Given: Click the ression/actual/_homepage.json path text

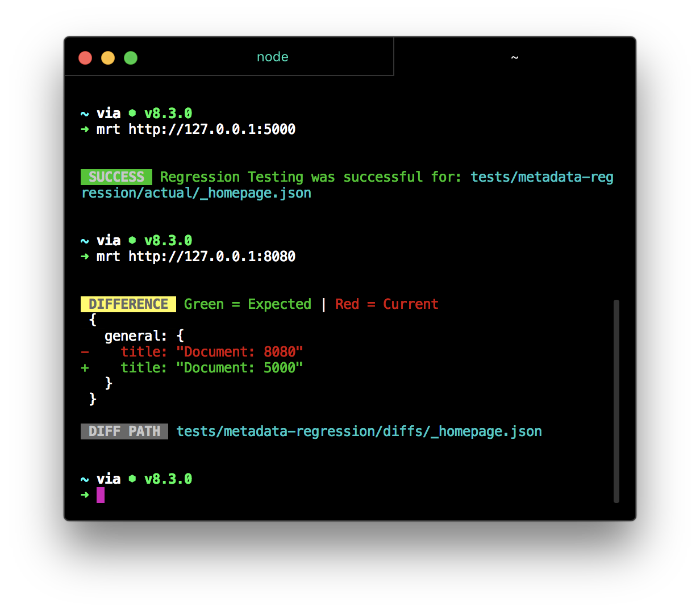Looking at the screenshot, I should pos(196,193).
